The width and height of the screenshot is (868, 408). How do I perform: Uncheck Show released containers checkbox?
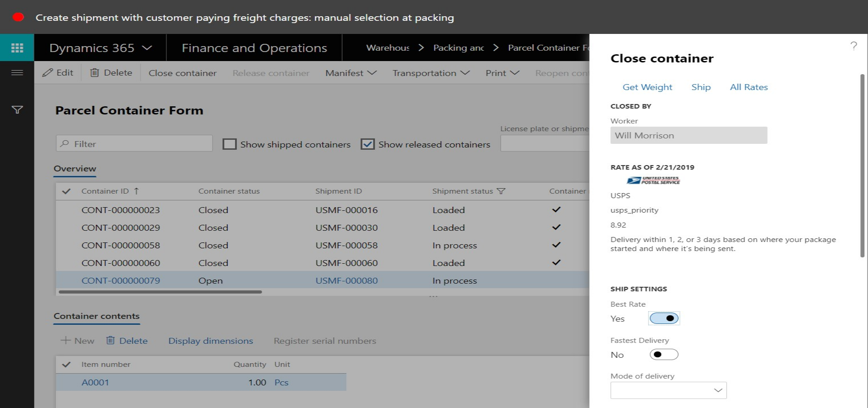368,144
